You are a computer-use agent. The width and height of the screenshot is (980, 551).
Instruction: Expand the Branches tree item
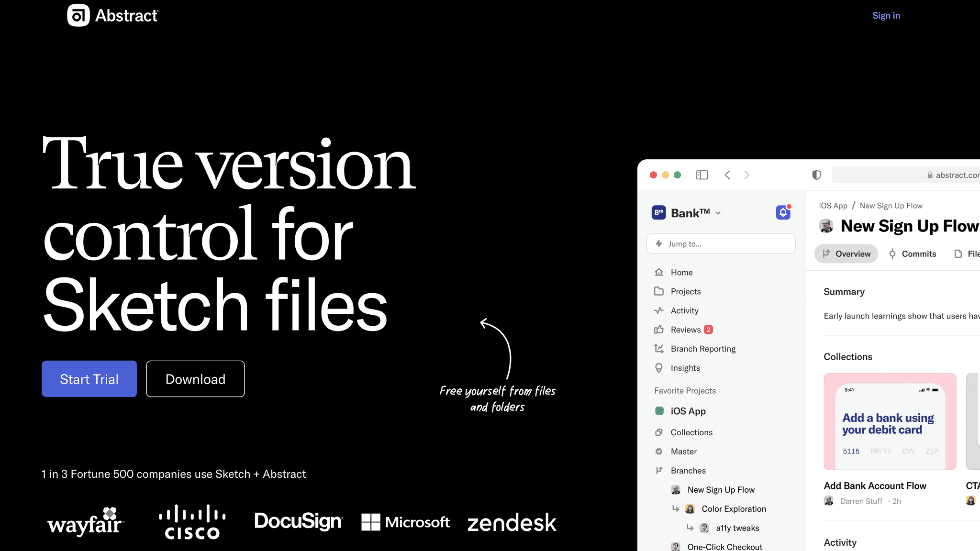click(688, 471)
